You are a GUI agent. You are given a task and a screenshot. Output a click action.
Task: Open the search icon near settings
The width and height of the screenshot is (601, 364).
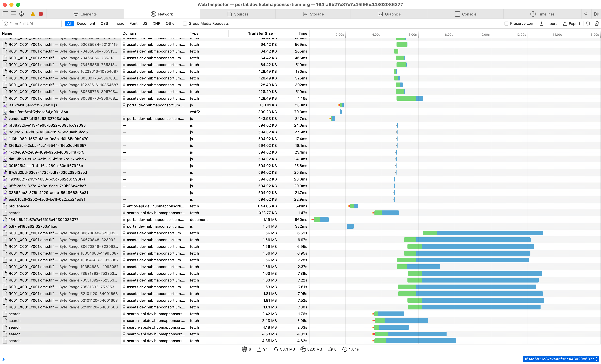tap(586, 14)
